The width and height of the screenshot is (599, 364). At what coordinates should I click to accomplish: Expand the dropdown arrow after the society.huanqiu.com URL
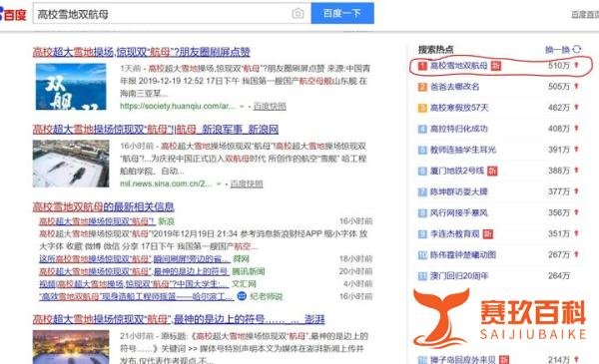[242, 107]
